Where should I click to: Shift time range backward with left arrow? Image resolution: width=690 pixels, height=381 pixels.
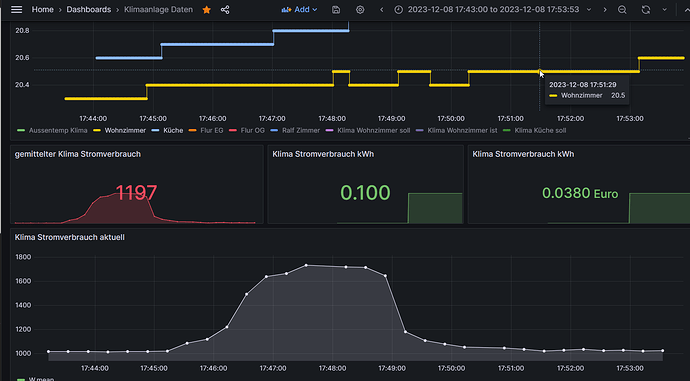pyautogui.click(x=382, y=10)
